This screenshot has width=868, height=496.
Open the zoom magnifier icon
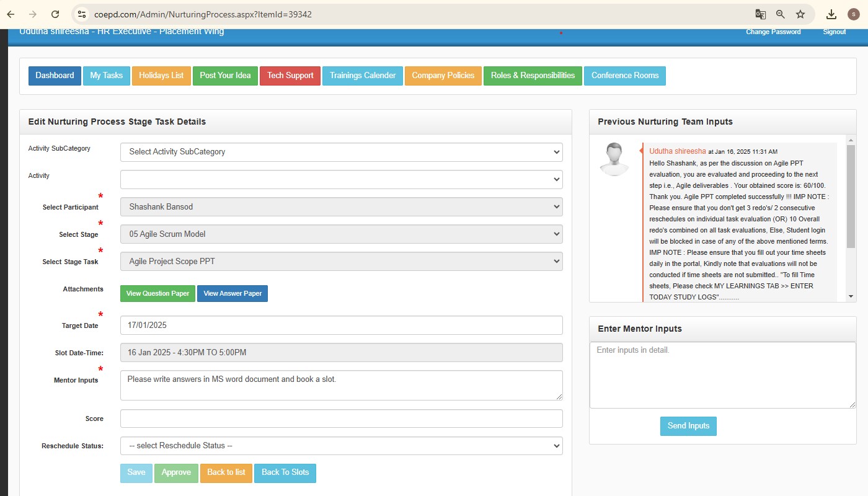click(780, 14)
